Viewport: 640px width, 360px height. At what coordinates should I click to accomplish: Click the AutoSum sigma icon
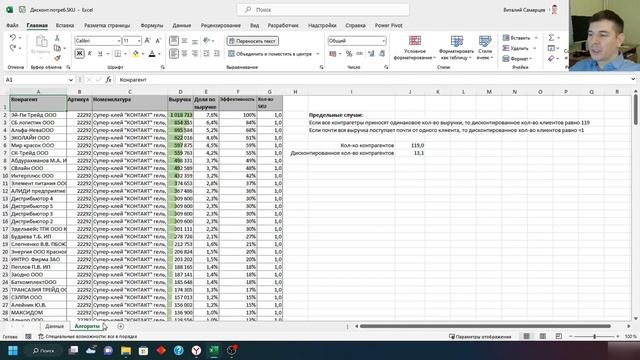(x=551, y=38)
